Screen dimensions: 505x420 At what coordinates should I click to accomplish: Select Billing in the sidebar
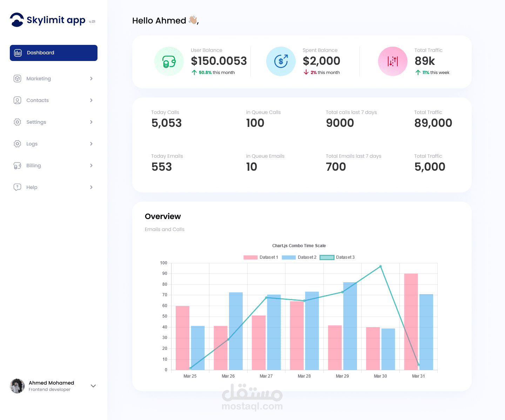tap(54, 165)
